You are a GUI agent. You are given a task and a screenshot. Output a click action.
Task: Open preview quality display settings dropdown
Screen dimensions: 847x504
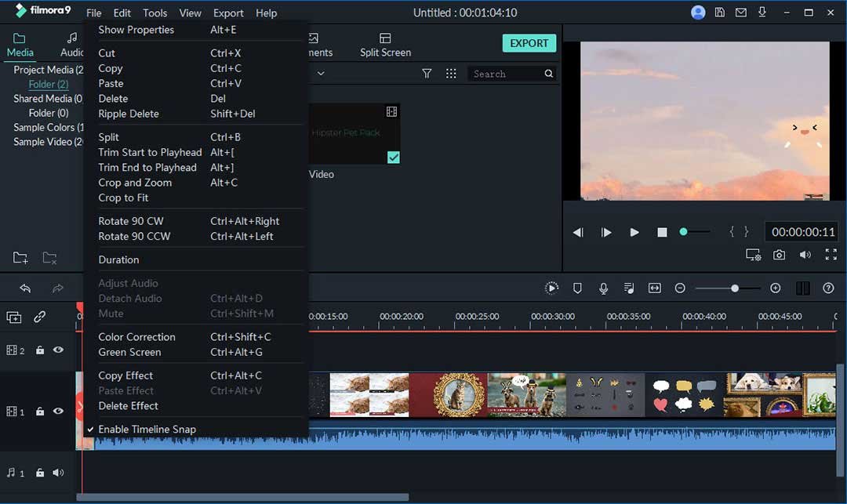tap(753, 255)
